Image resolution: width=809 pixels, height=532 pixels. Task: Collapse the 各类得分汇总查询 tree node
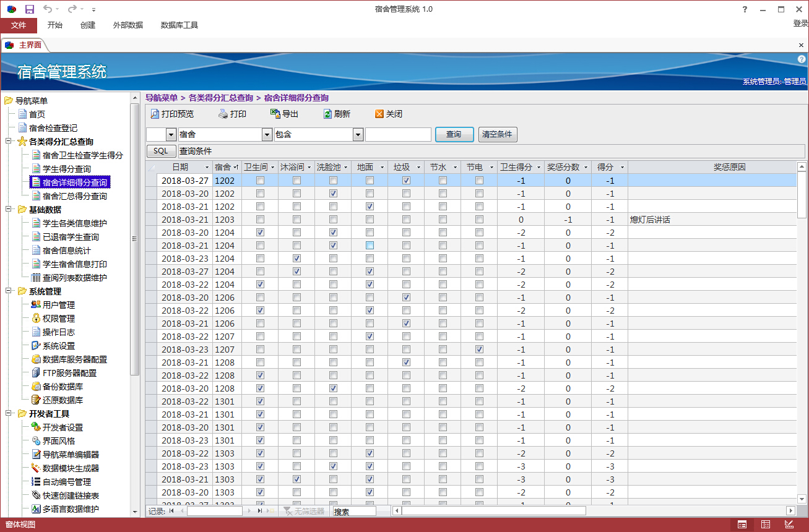(x=9, y=142)
